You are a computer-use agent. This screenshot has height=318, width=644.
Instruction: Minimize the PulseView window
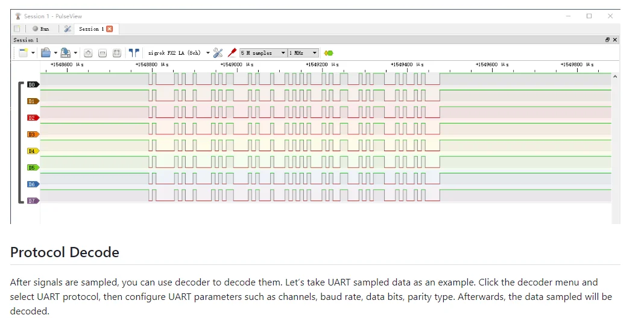[x=569, y=16]
